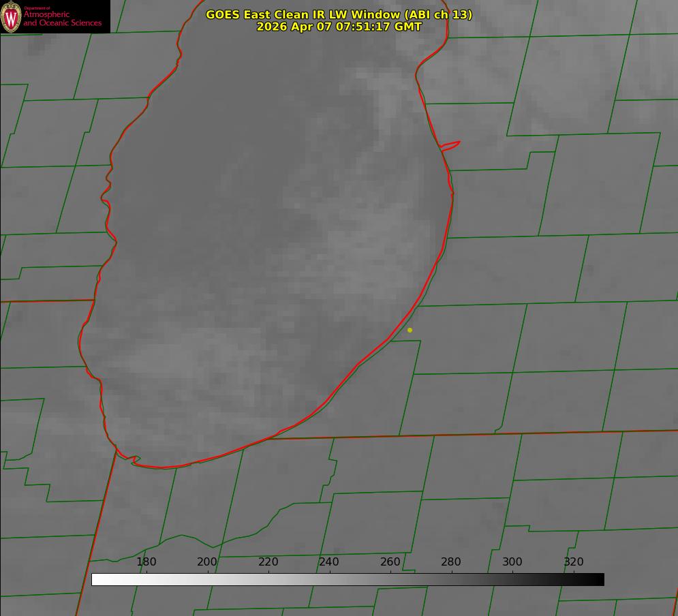
Task: Click the center of the lake
Action: [x=268, y=234]
